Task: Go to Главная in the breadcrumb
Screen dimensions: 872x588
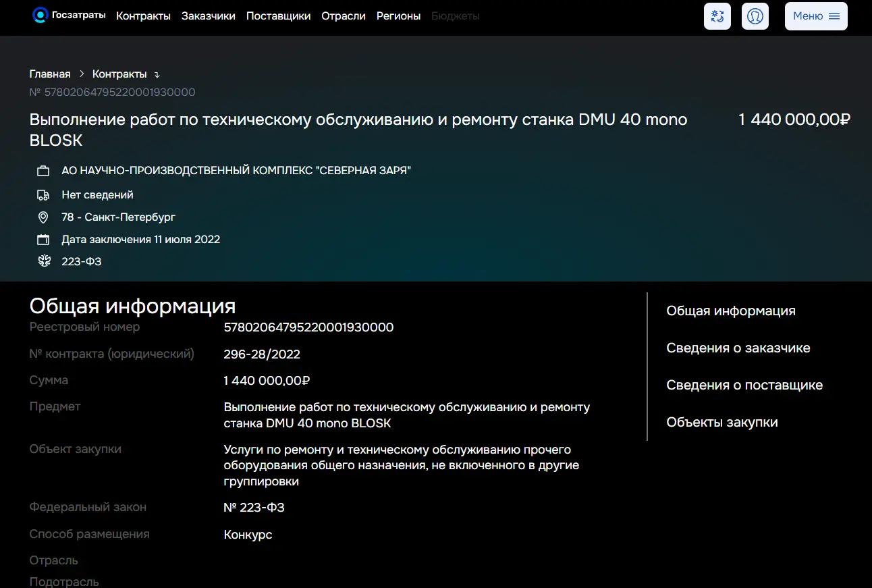Action: click(50, 74)
